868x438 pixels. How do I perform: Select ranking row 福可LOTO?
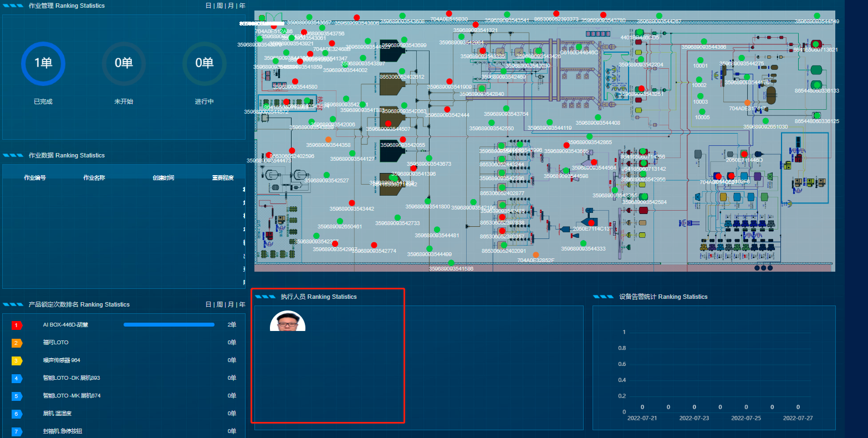point(124,343)
